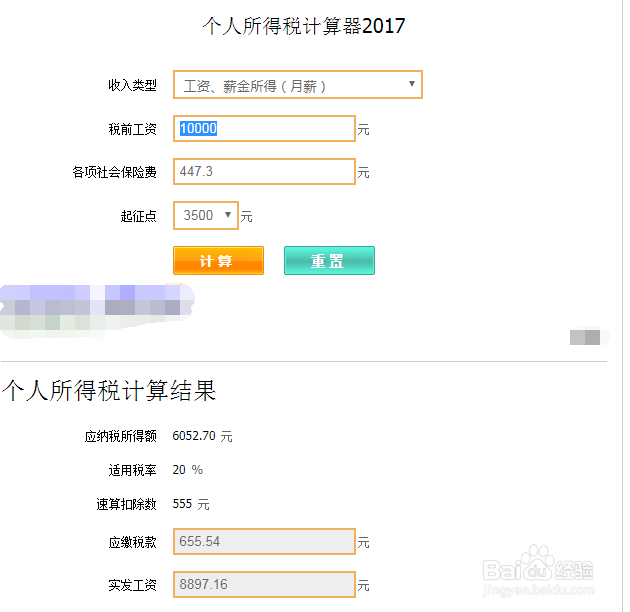Click the 个人所得税计算器2017 page title

[304, 26]
